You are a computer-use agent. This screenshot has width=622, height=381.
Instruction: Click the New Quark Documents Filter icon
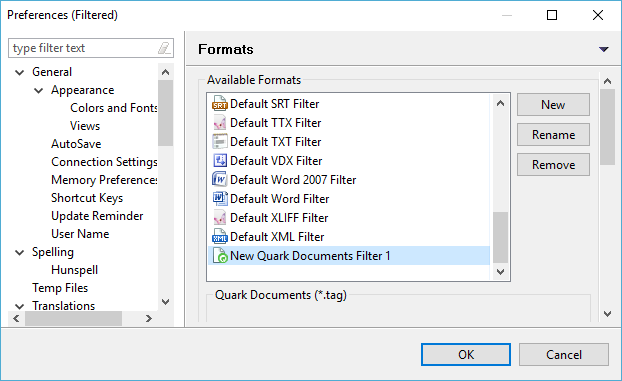219,256
